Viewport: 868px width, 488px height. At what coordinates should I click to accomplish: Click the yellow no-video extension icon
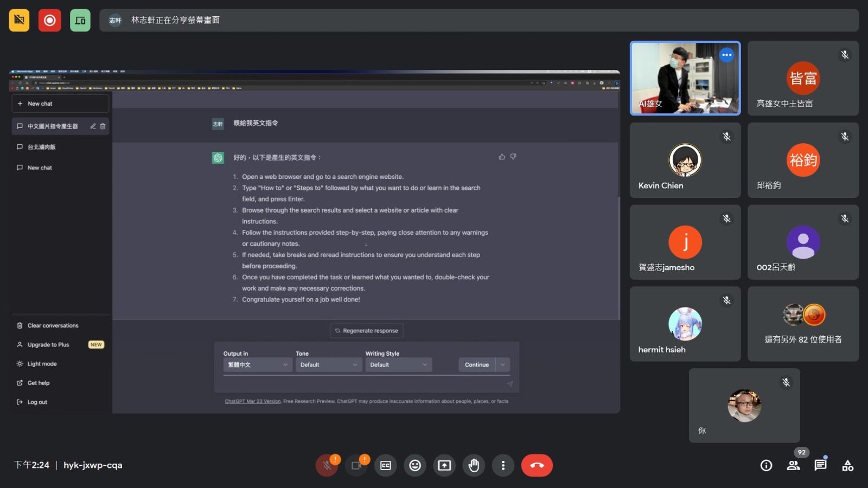[19, 21]
